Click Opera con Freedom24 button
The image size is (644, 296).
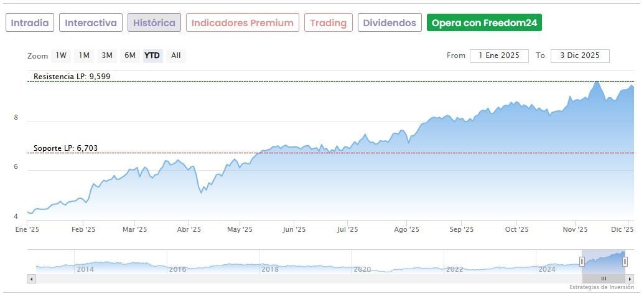click(484, 23)
